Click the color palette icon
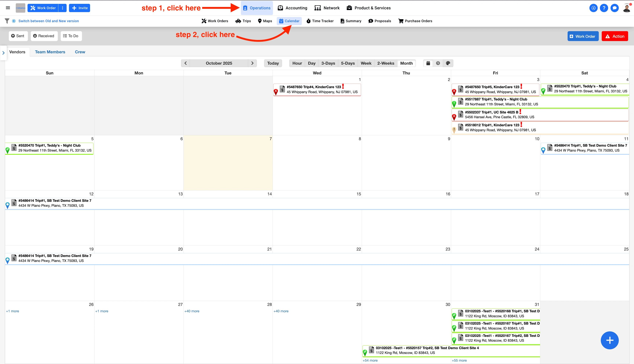 (x=448, y=63)
